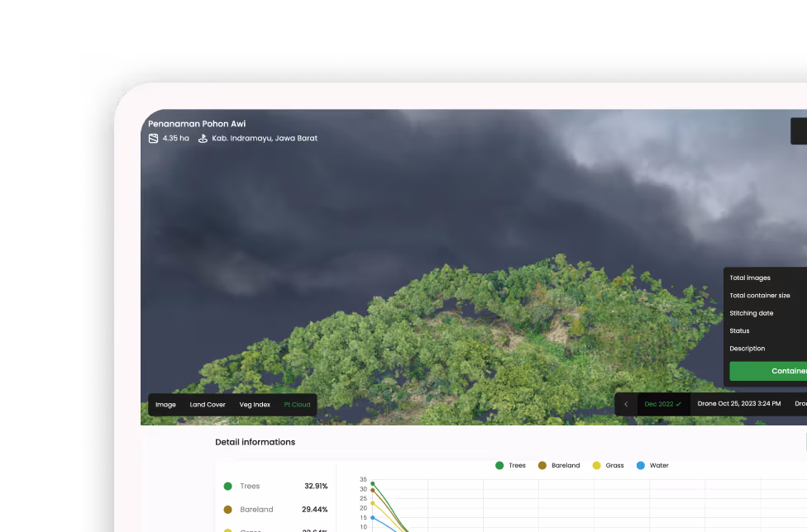The image size is (807, 532).
Task: Click the Status label in info panel
Action: tap(739, 331)
